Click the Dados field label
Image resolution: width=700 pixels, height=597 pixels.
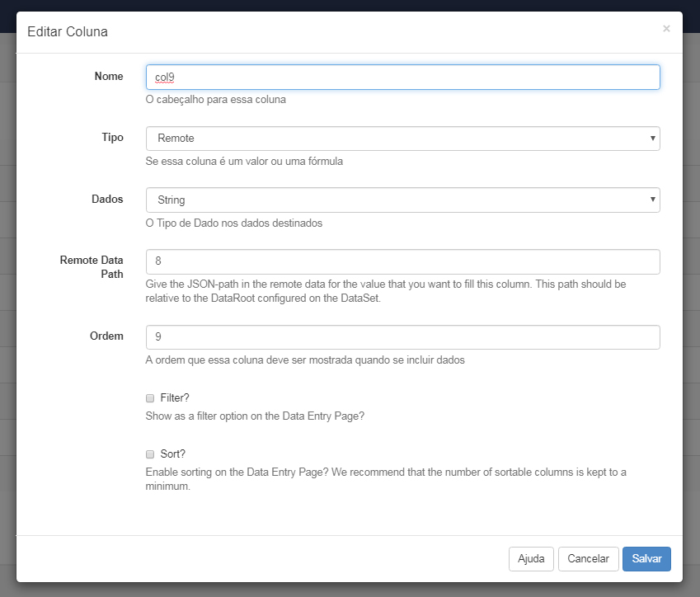coord(107,200)
